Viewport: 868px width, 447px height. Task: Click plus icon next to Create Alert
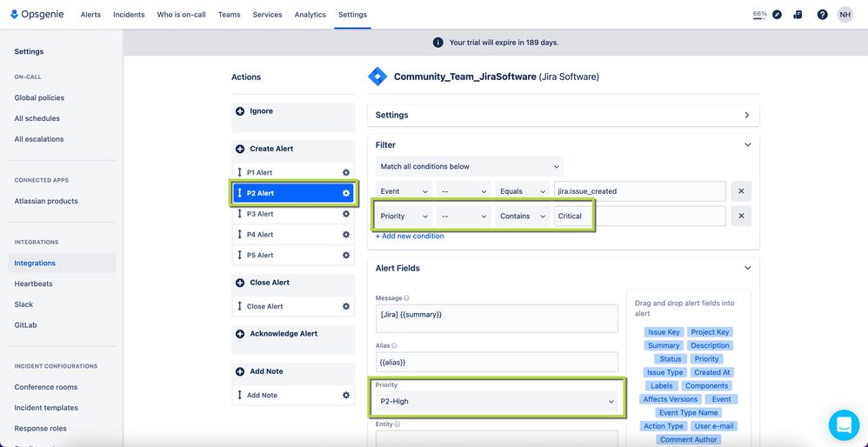click(240, 149)
